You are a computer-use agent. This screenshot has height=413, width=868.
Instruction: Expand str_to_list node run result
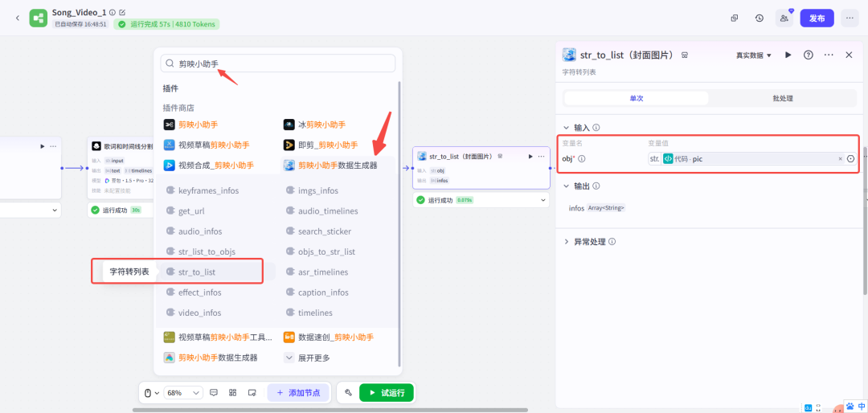click(x=543, y=200)
